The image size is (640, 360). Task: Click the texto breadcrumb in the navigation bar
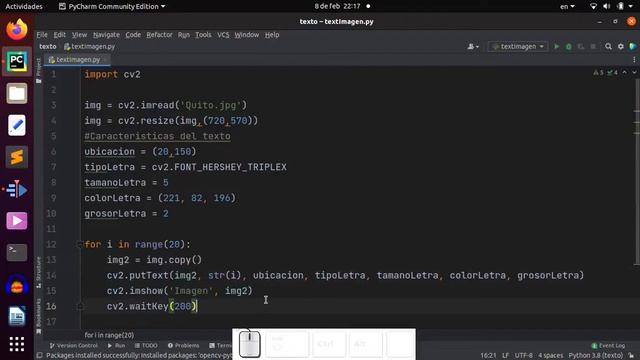[x=48, y=47]
